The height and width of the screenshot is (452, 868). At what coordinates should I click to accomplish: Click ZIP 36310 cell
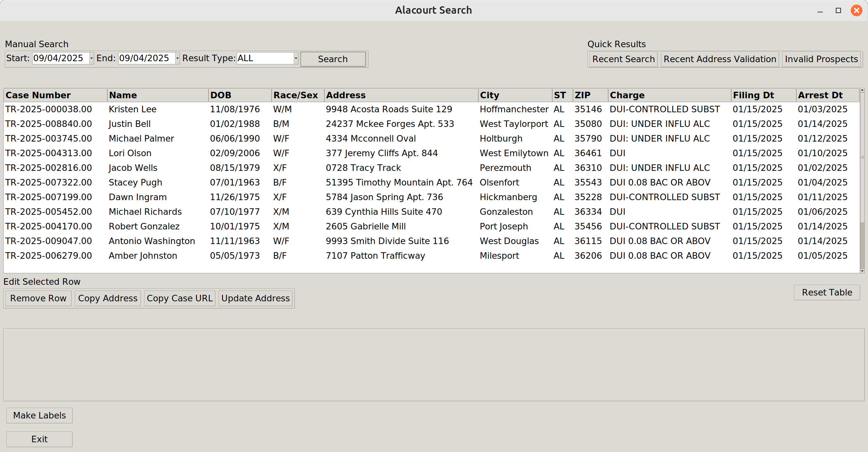[588, 168]
